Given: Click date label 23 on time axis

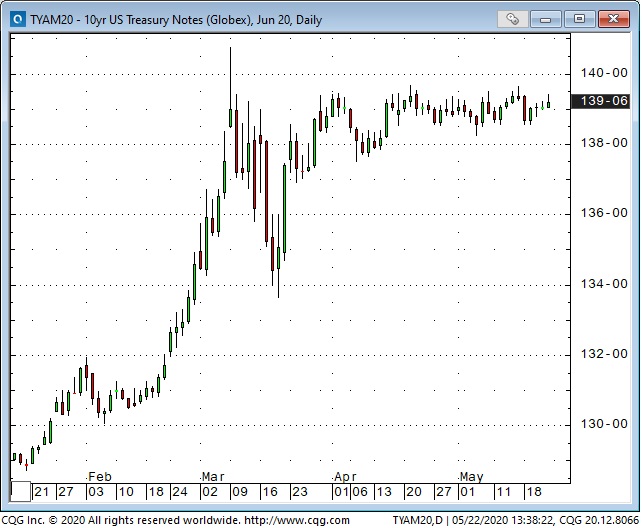Looking at the screenshot, I should [300, 492].
